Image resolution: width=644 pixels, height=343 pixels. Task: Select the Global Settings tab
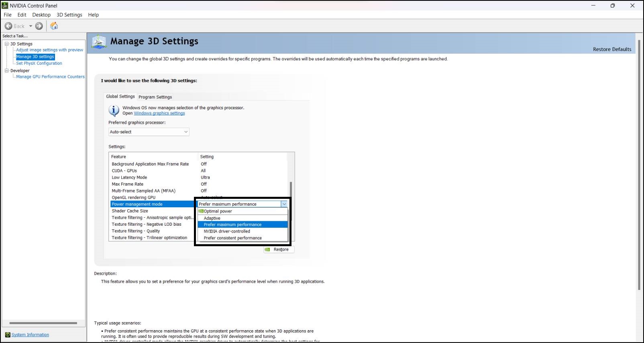click(120, 96)
